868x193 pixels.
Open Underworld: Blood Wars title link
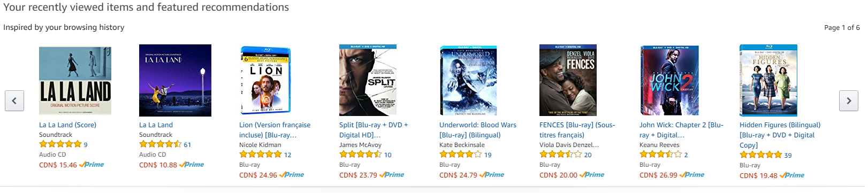point(478,130)
